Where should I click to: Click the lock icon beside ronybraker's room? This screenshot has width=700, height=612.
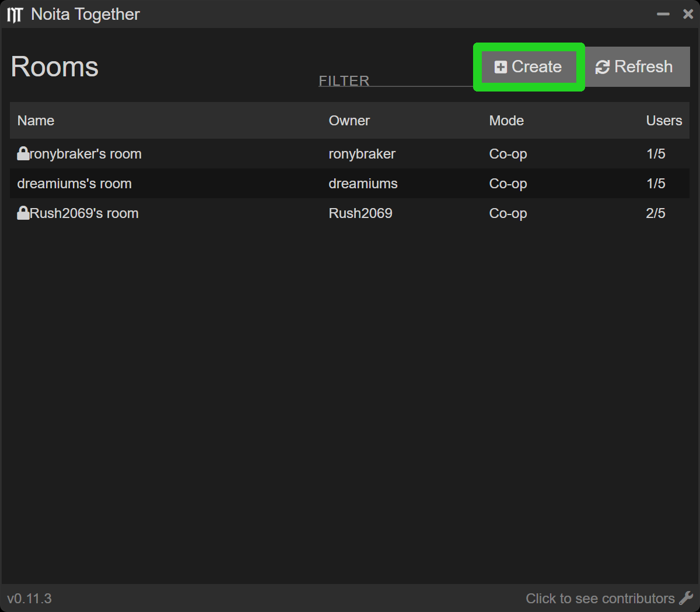(23, 153)
